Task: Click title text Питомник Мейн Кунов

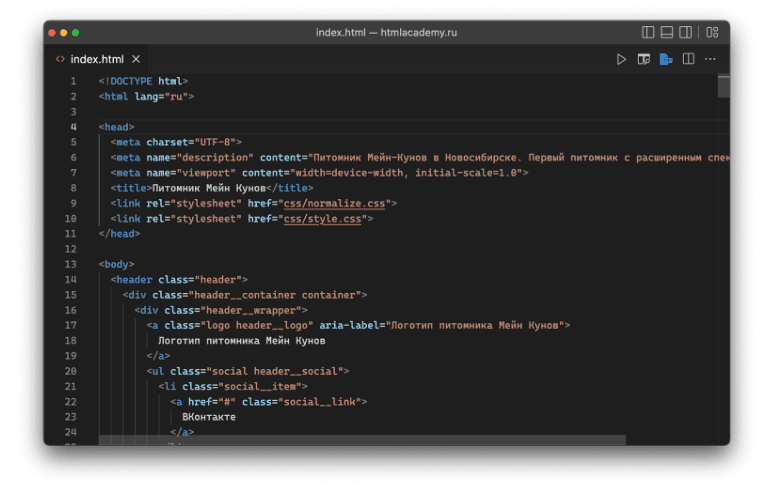Action: pos(209,188)
